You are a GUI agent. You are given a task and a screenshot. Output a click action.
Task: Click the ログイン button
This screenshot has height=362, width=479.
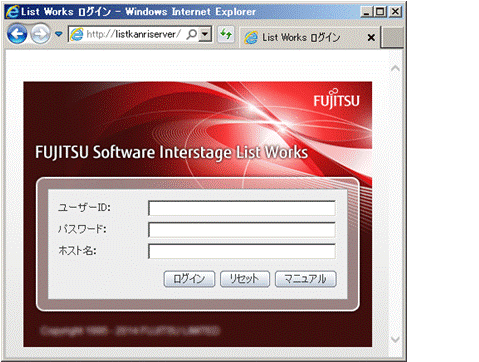coord(189,279)
